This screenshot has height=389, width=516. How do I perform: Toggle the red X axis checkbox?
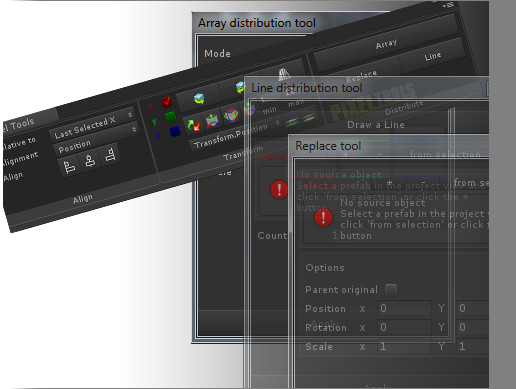click(167, 101)
